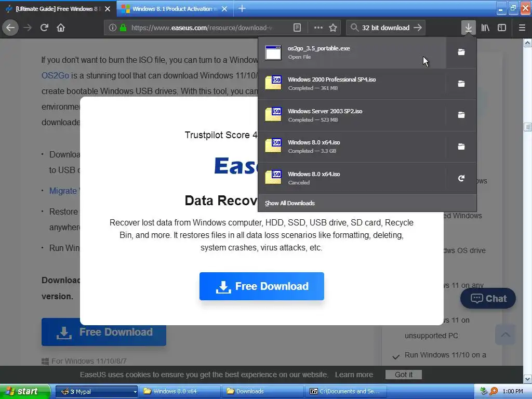Click the page scrollbar up arrow
Screen dimensions: 532x399
pos(528,43)
